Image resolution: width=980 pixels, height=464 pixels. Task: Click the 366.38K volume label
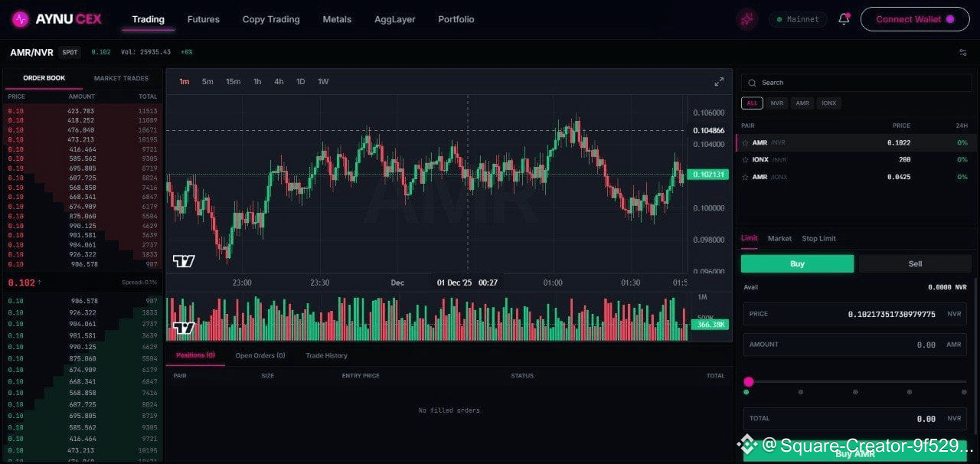(708, 325)
